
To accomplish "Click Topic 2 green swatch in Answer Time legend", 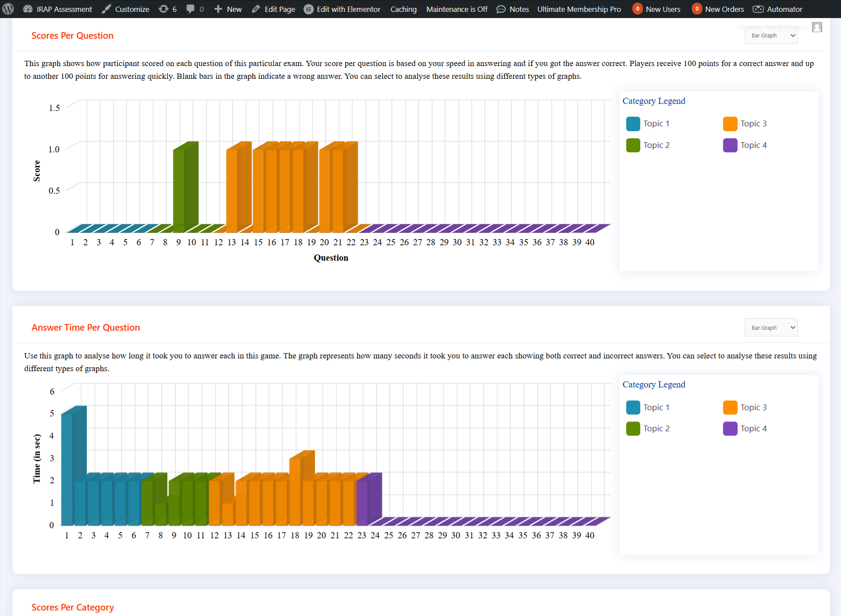I will click(633, 428).
